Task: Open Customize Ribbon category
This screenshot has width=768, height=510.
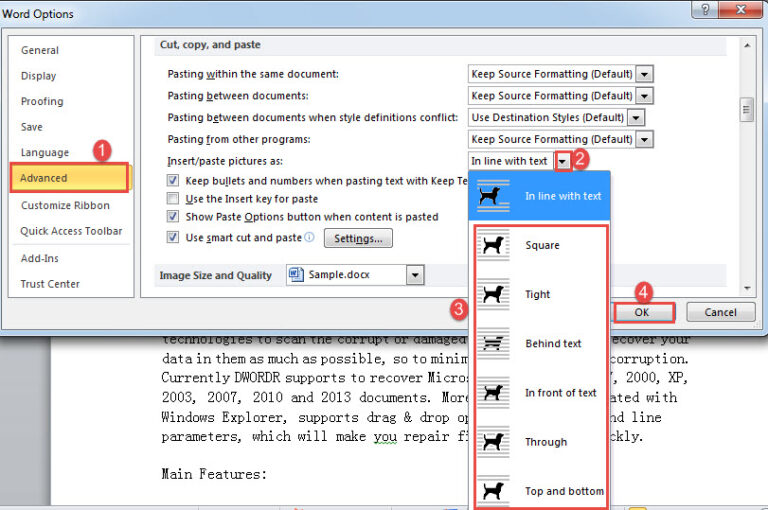Action: (65, 205)
